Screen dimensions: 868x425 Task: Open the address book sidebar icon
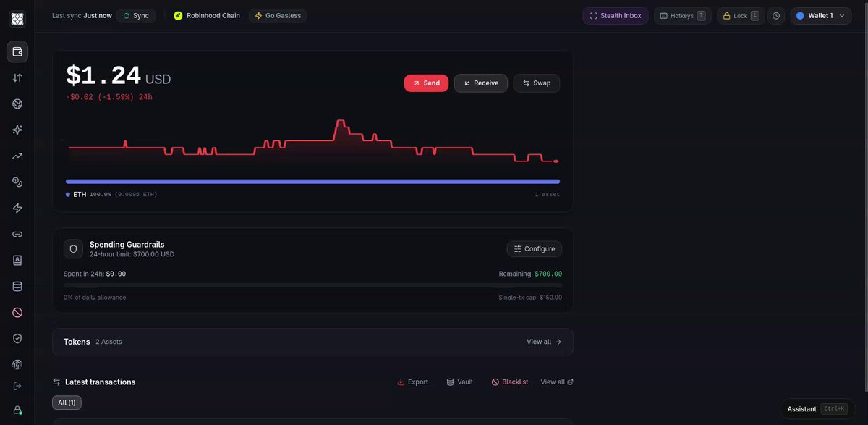[x=17, y=261]
